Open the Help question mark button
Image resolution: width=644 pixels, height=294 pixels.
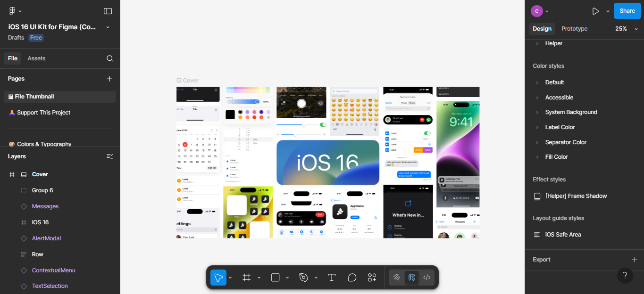coord(625,275)
